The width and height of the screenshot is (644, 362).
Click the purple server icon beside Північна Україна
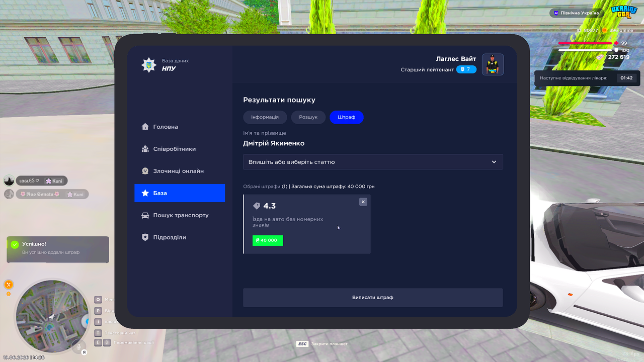(556, 13)
